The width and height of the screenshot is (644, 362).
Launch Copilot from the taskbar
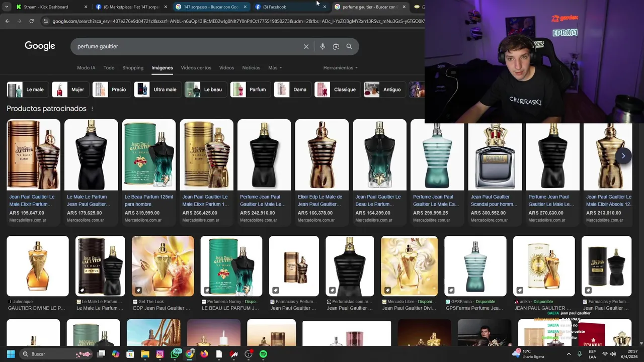(x=116, y=354)
